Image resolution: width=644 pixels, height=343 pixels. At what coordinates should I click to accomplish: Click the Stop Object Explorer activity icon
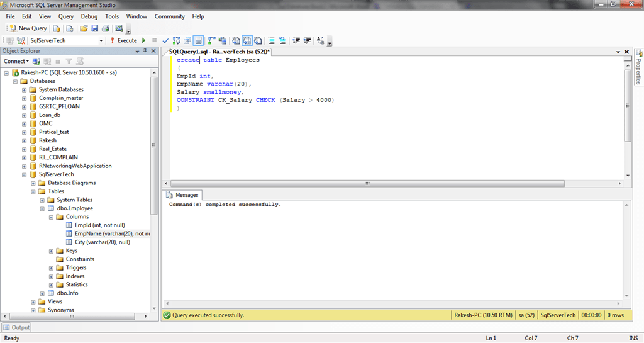pyautogui.click(x=58, y=61)
